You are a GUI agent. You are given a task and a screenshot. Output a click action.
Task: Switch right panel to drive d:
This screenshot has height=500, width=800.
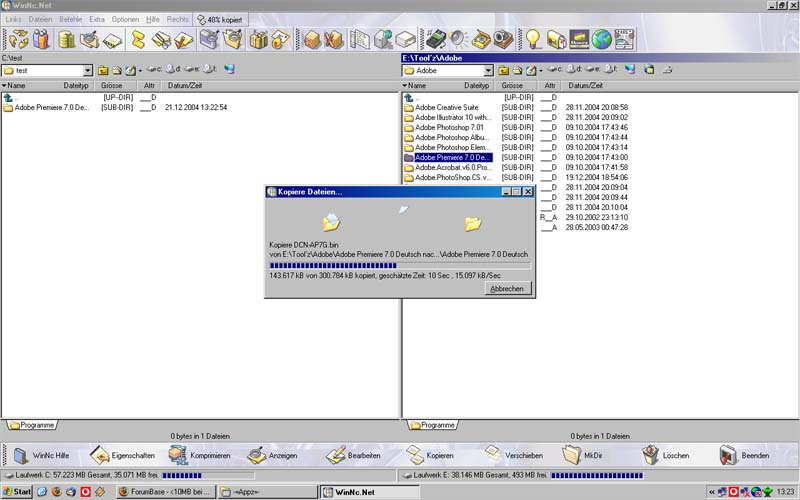tap(574, 69)
